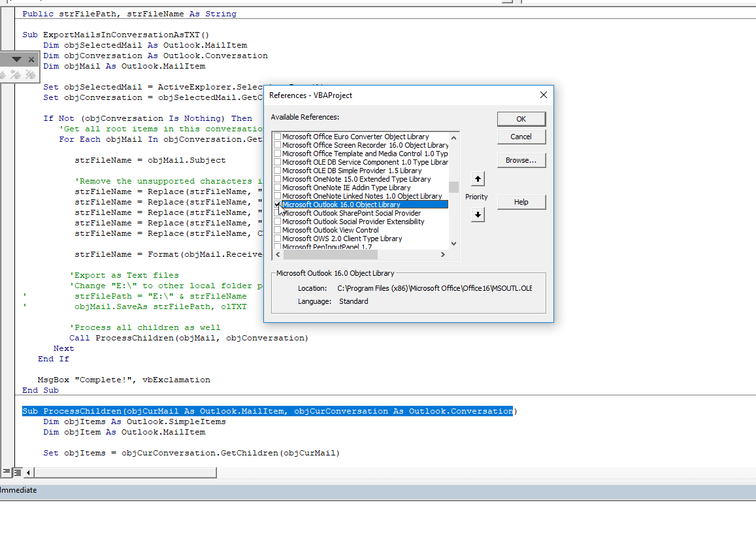Screen dimensions: 756x545
Task: Move selected reference priority up
Action: tap(478, 179)
